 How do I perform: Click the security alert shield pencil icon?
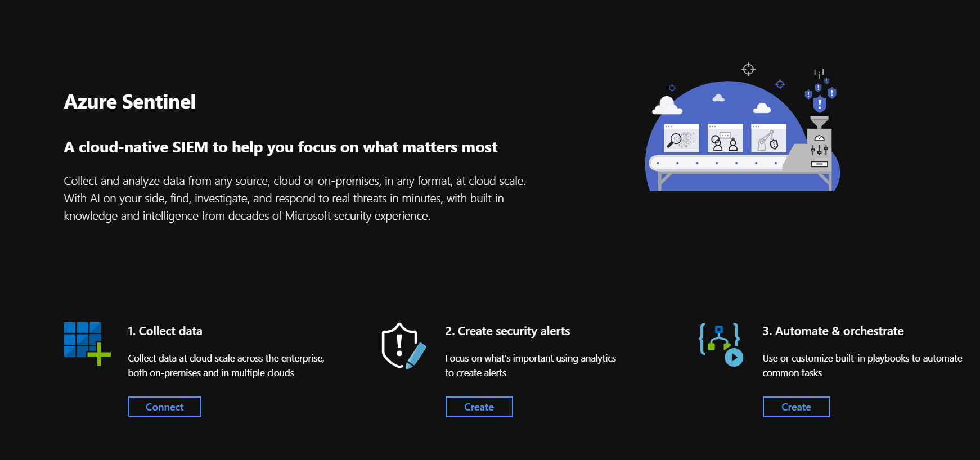(x=403, y=346)
